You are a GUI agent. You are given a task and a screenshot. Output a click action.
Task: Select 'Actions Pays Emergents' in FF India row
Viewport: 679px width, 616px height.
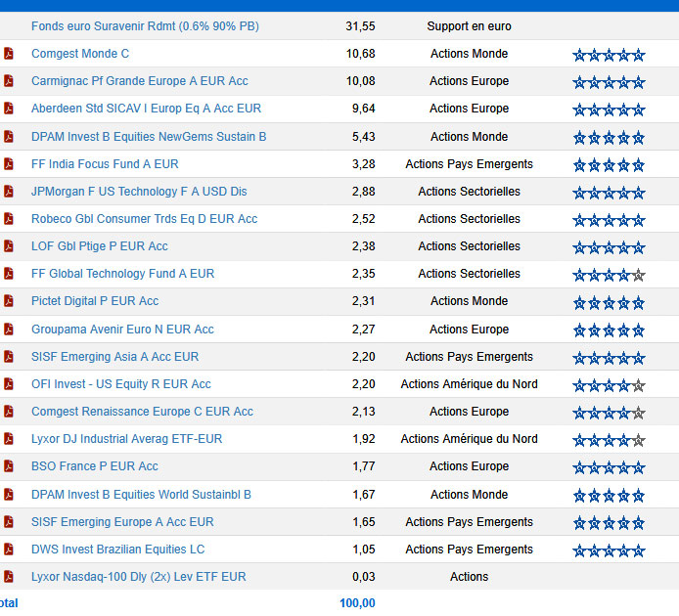469,164
